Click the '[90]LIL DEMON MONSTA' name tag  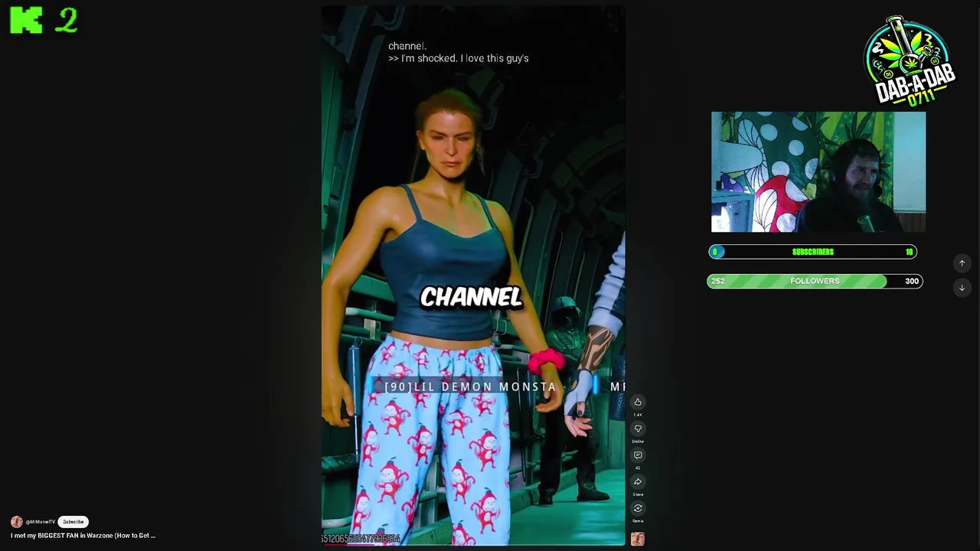coord(470,386)
